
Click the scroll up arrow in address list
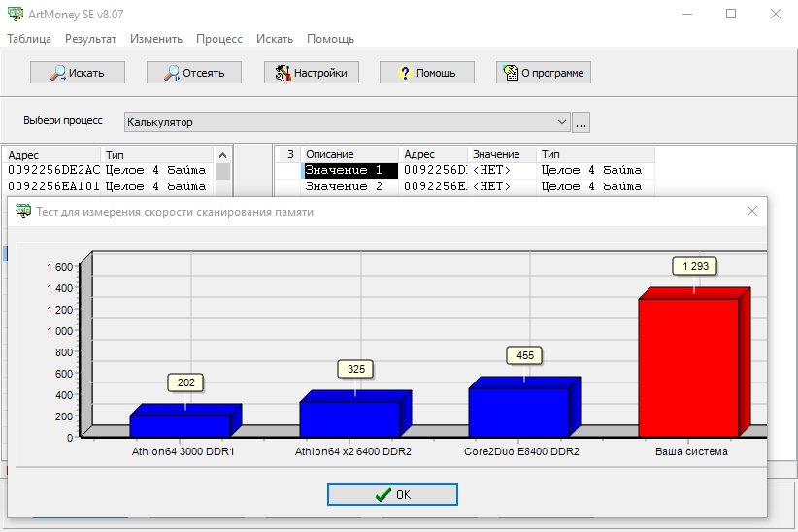(222, 155)
